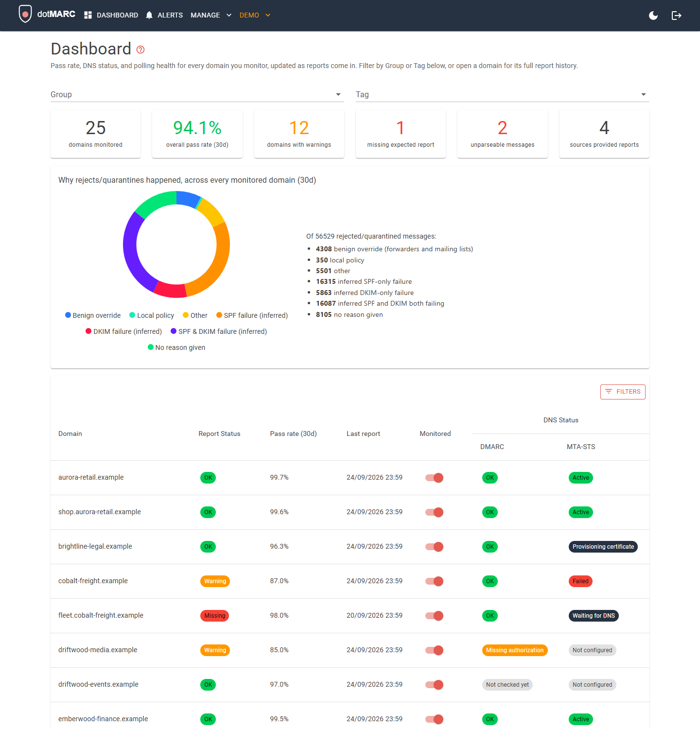The width and height of the screenshot is (700, 729).
Task: Click the alerts bell icon
Action: pyautogui.click(x=149, y=15)
